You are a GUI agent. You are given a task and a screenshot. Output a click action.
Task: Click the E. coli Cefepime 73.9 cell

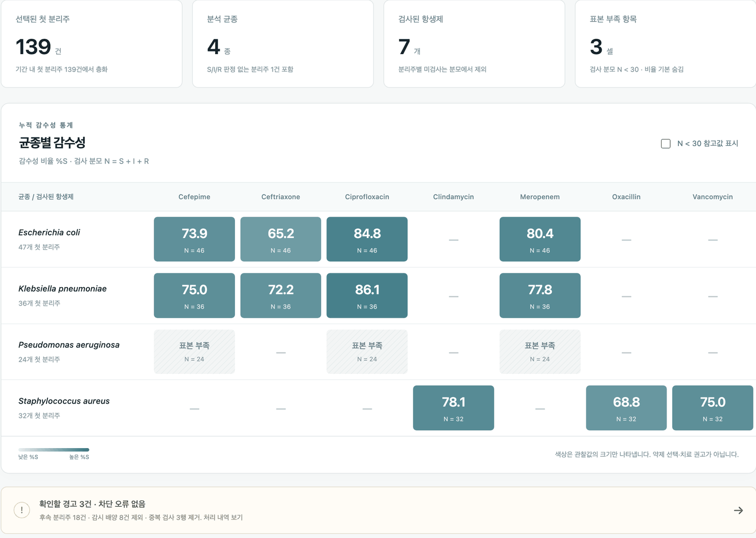[x=194, y=239]
